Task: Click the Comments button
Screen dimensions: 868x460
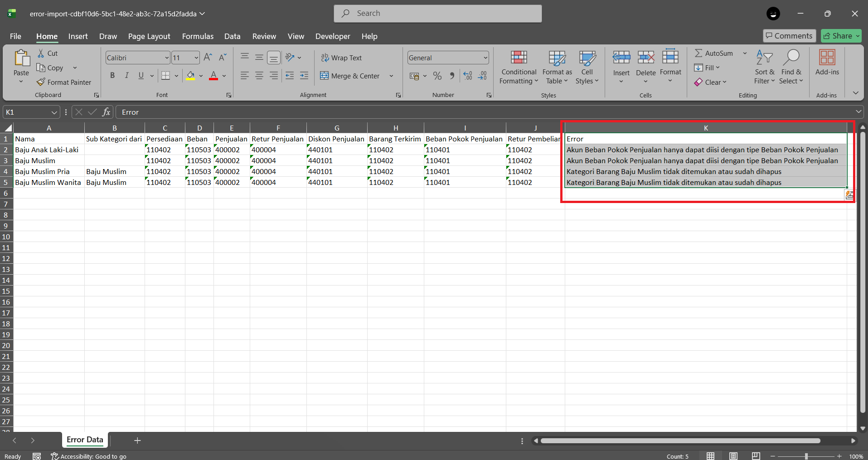Action: (x=789, y=35)
